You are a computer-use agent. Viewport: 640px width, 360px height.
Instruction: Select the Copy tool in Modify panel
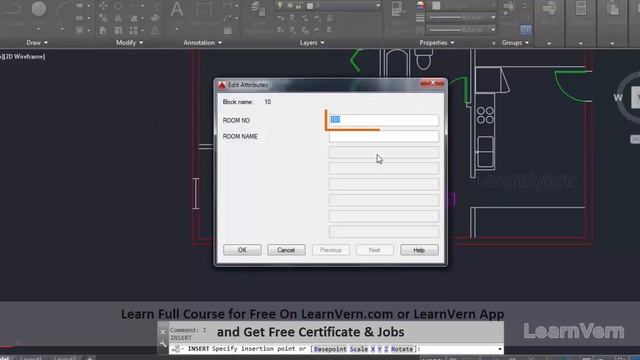click(103, 18)
